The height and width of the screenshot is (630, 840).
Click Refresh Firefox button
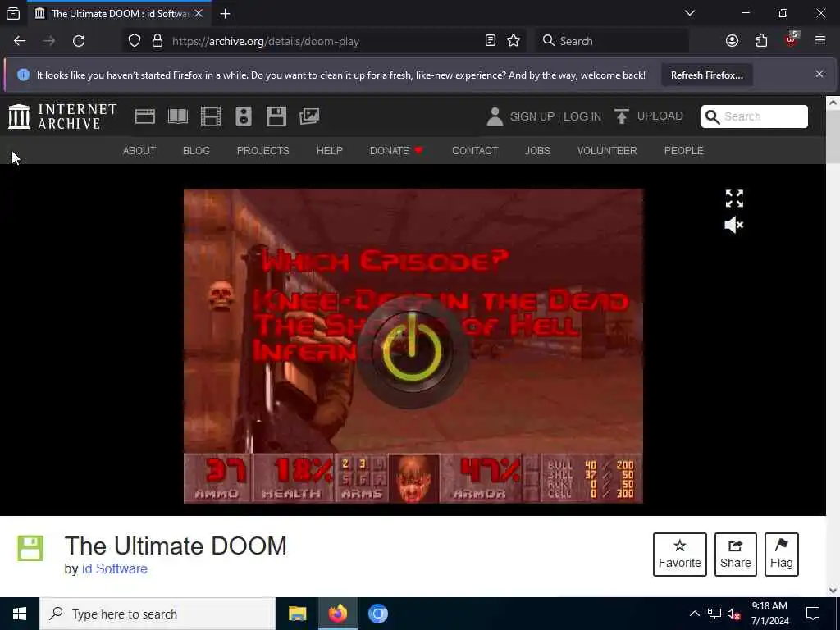(x=706, y=75)
